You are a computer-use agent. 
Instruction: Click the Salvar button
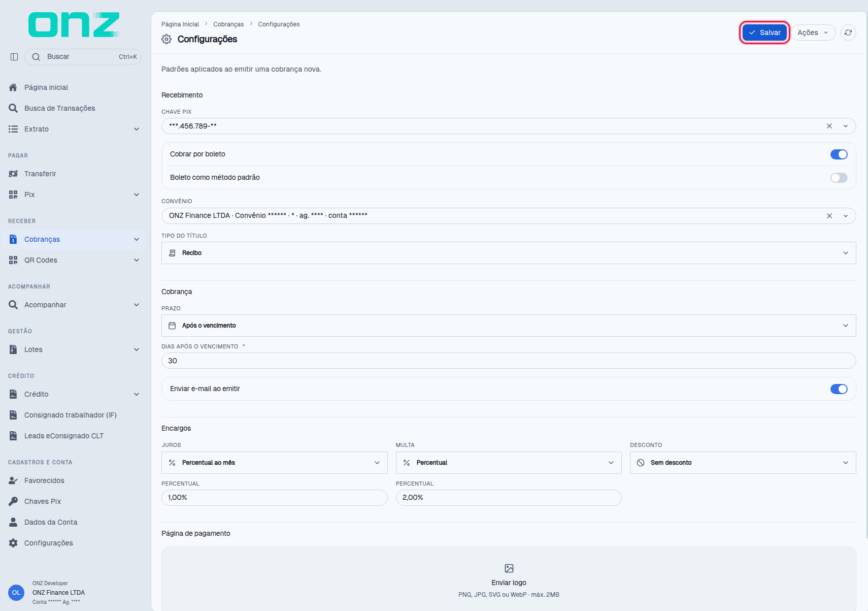click(x=764, y=33)
